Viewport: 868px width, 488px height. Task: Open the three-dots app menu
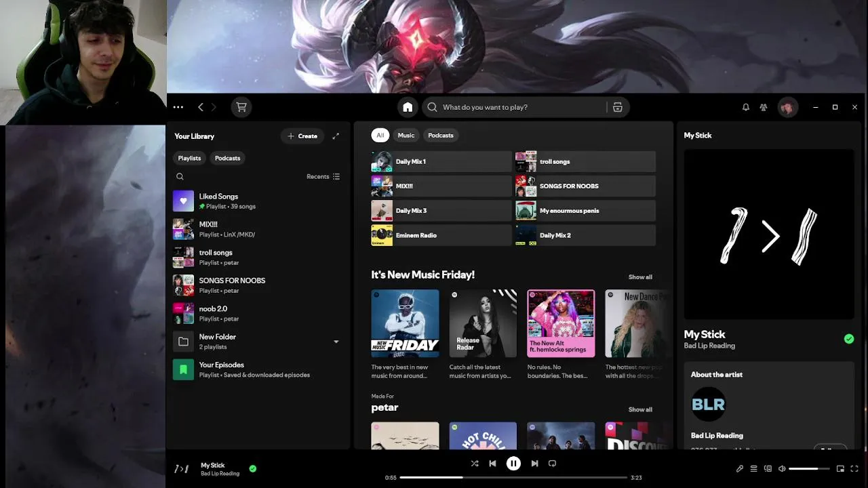(x=178, y=107)
